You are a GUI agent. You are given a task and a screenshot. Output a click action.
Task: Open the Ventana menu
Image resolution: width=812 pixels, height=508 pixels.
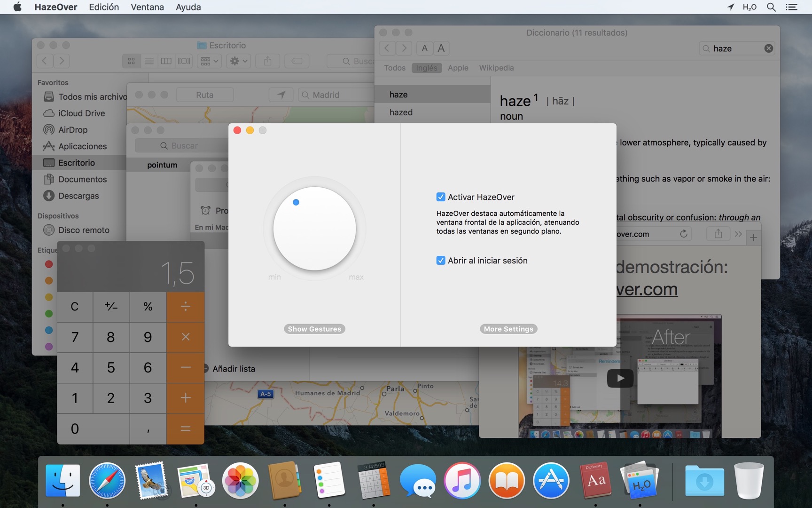click(x=147, y=7)
